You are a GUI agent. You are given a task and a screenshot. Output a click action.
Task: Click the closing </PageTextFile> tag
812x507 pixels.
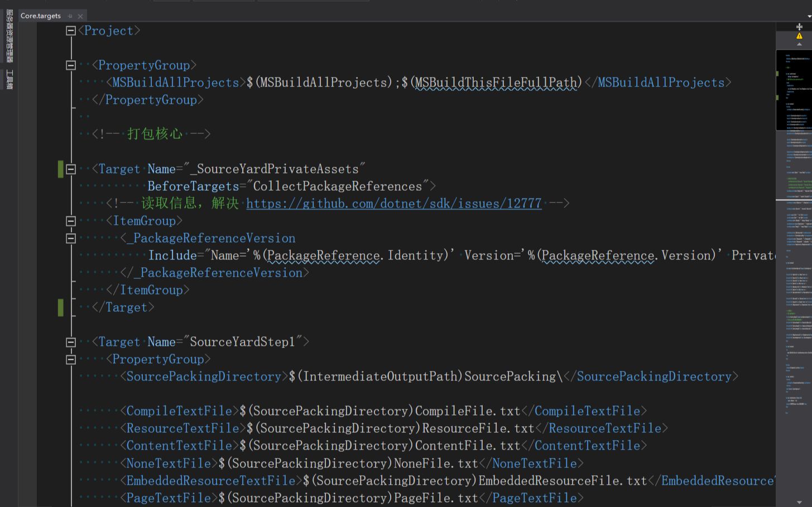pyautogui.click(x=531, y=498)
